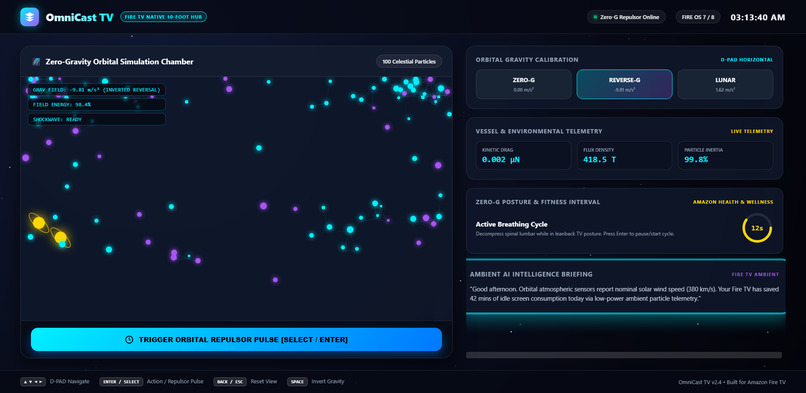Click the 100 Celestial Particles badge
Screen dimensions: 806x393
coord(409,62)
